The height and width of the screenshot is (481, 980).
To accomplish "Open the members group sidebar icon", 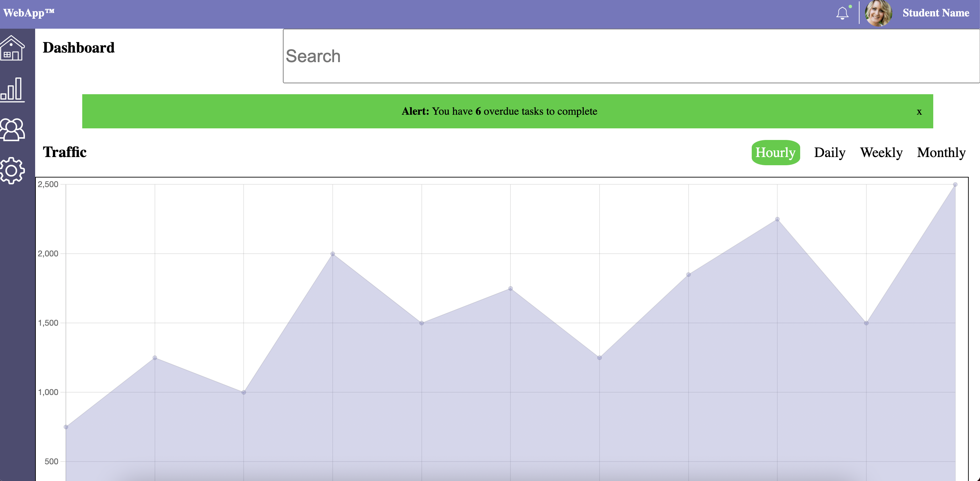I will pos(13,130).
